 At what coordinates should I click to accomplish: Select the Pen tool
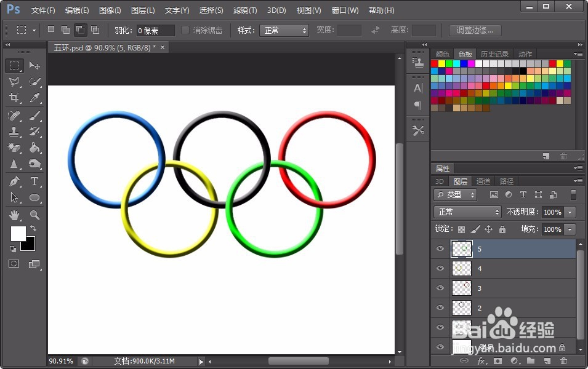pos(14,181)
